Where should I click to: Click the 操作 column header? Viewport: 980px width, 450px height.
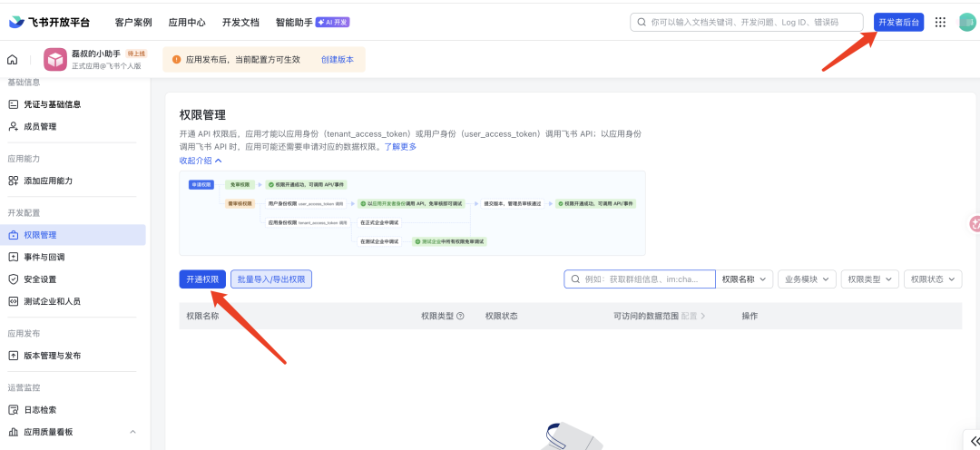pyautogui.click(x=750, y=317)
